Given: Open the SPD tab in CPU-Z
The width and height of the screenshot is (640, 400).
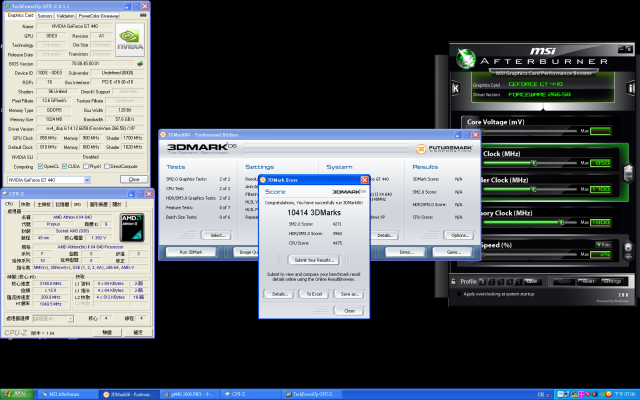Looking at the screenshot, I should [78, 204].
